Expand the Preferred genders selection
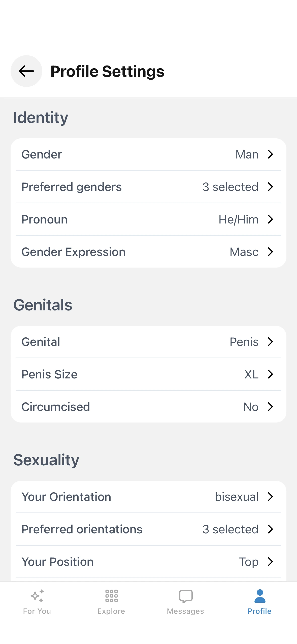Image resolution: width=297 pixels, height=644 pixels. (148, 187)
